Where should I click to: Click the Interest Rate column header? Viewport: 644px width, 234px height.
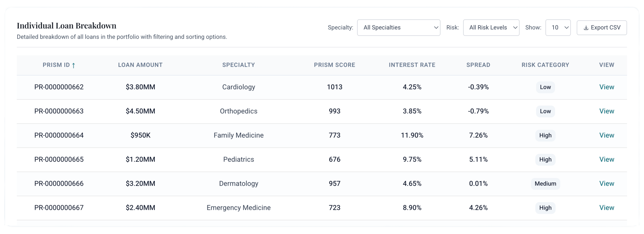tap(412, 65)
